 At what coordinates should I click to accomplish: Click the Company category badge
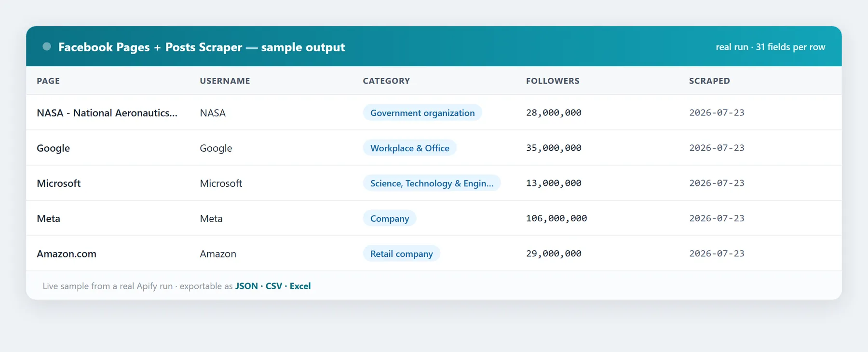tap(390, 218)
